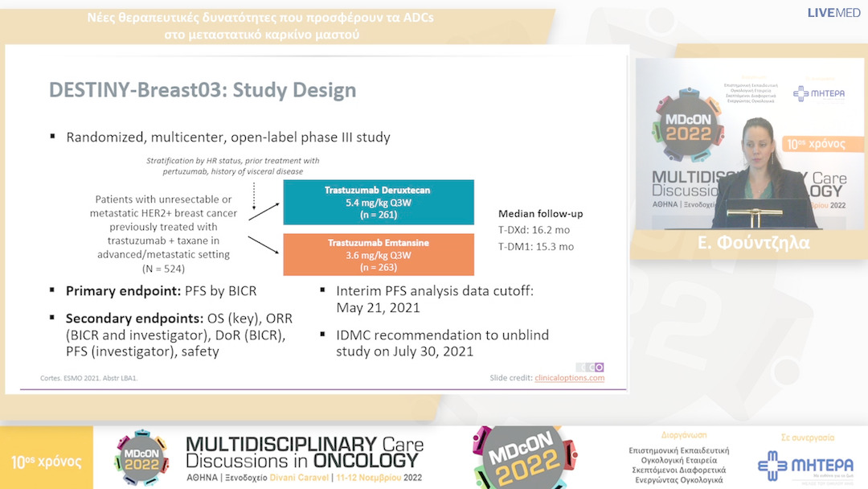Click the DESTINY-Breast03 Study Design title
This screenshot has height=489, width=868.
coord(203,90)
